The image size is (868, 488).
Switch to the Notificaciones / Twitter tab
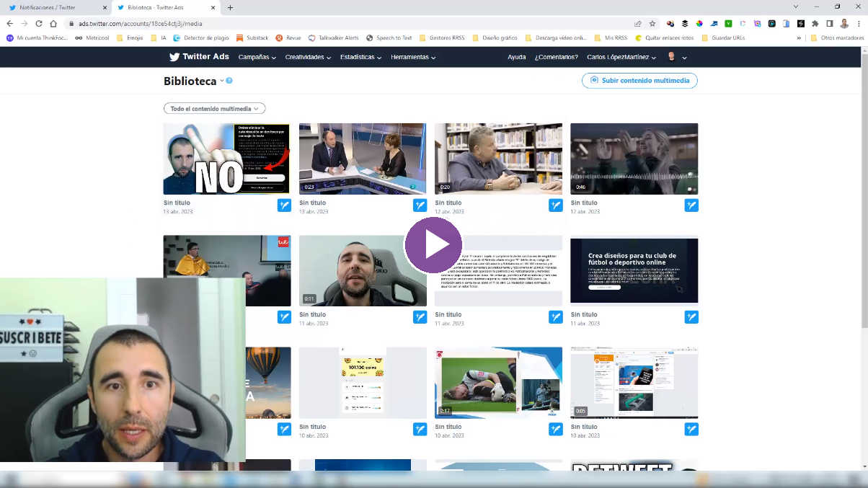tap(56, 7)
